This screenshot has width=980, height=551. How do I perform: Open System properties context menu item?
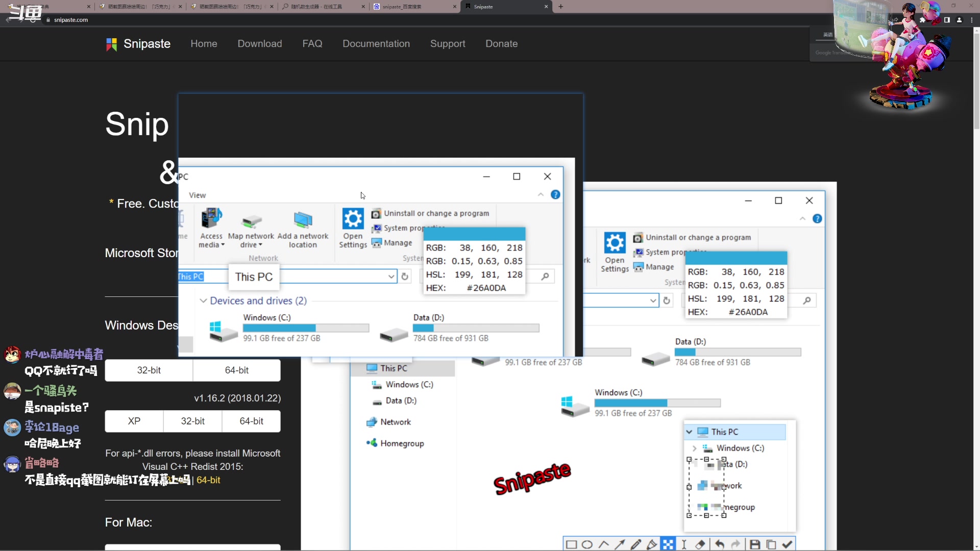[413, 228]
